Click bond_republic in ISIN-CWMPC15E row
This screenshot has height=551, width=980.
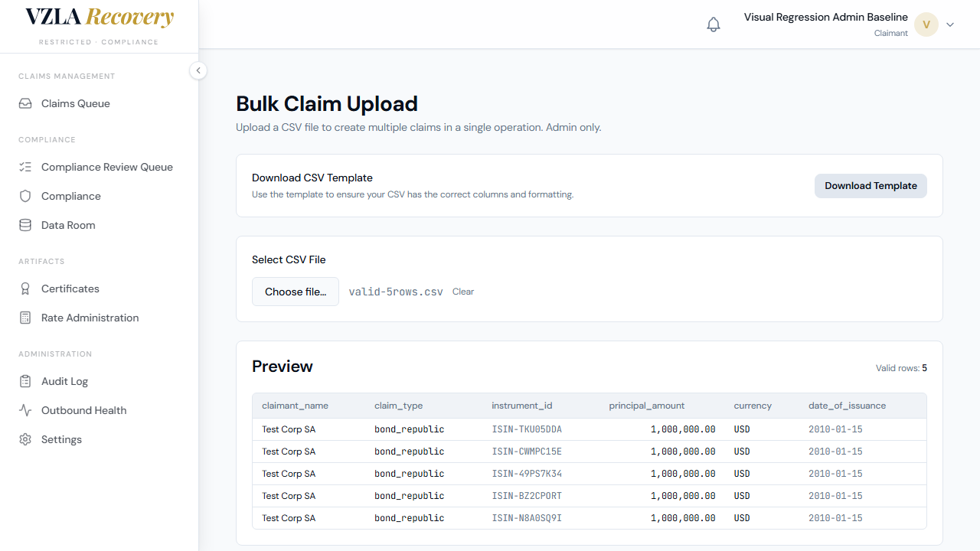pos(409,452)
